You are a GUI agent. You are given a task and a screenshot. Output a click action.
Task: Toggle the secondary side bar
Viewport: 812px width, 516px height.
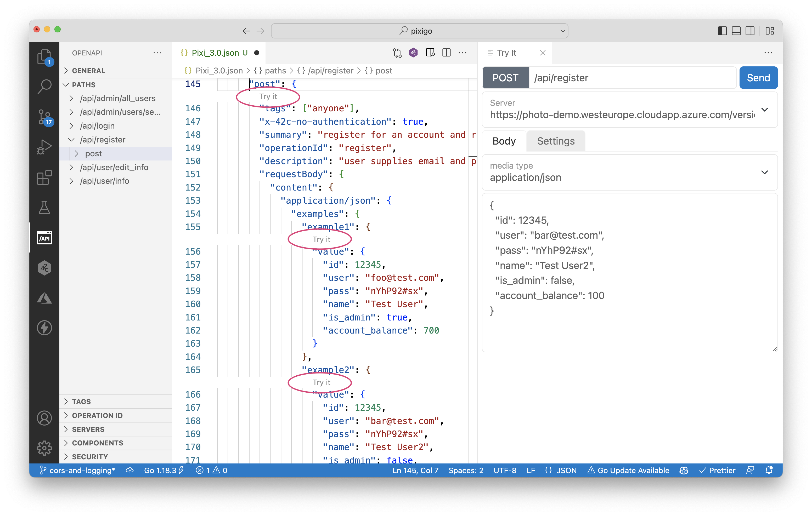tap(750, 31)
